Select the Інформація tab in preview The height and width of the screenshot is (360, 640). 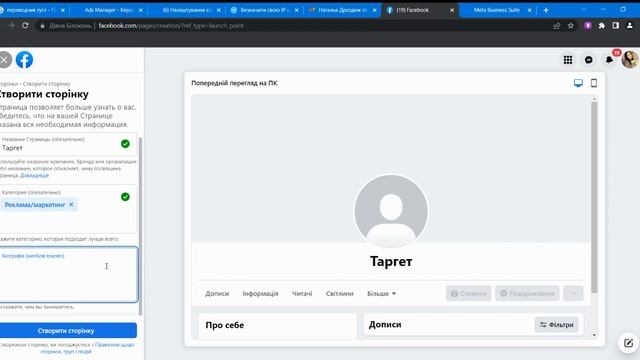click(x=260, y=293)
